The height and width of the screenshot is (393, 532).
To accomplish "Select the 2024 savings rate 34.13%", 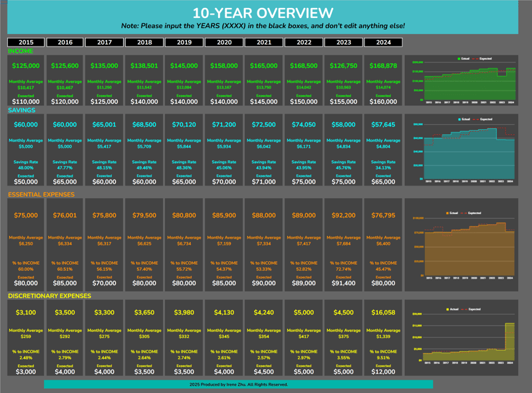I will pyautogui.click(x=383, y=168).
